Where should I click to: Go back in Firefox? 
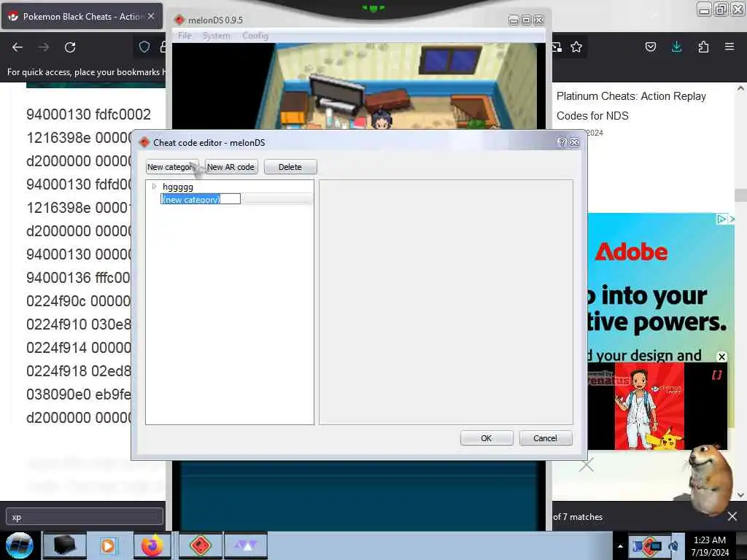coord(18,47)
